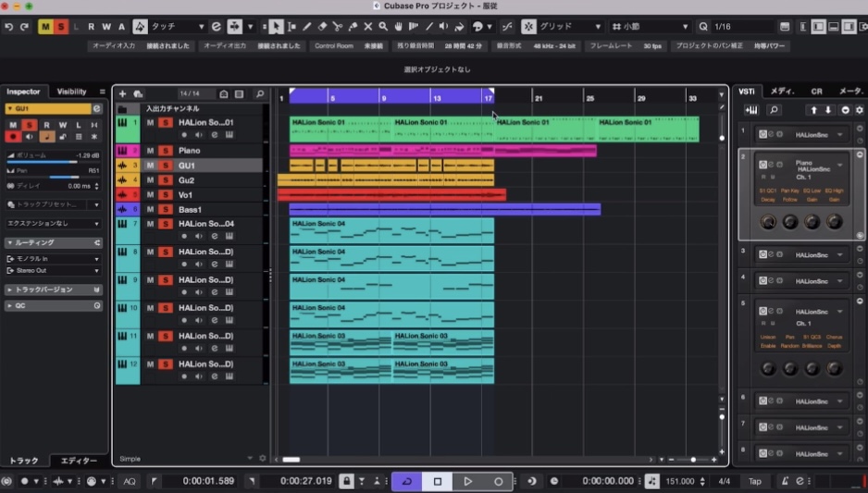This screenshot has height=493, width=868.
Task: Click the Quantize Q icon
Action: (x=703, y=27)
